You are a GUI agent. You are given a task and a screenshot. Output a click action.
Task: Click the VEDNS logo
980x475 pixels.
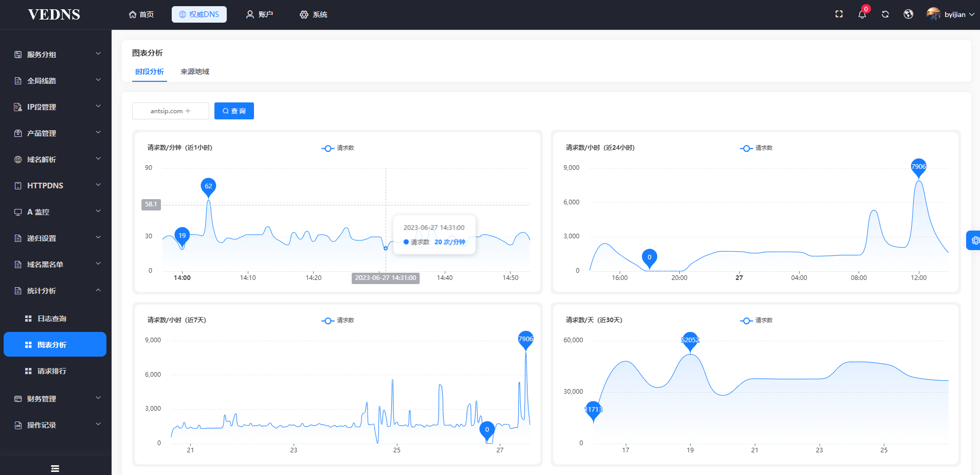click(54, 14)
